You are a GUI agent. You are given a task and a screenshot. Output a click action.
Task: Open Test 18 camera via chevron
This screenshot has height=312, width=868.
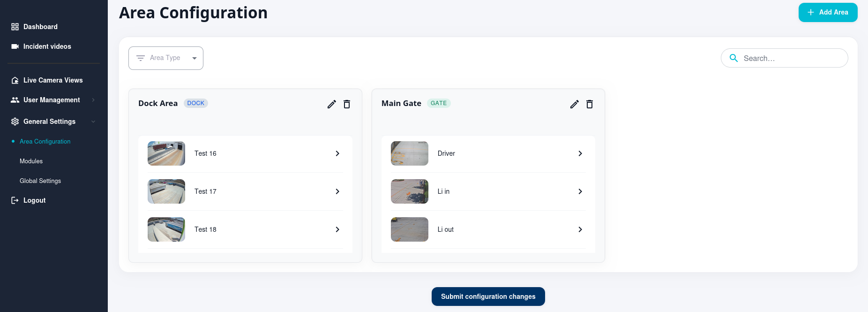point(337,229)
